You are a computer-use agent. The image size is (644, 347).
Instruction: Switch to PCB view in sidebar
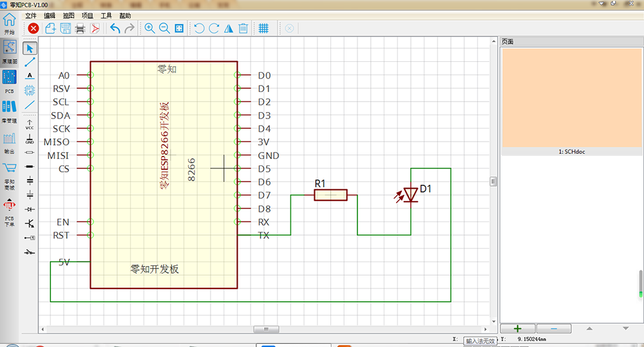(x=10, y=81)
